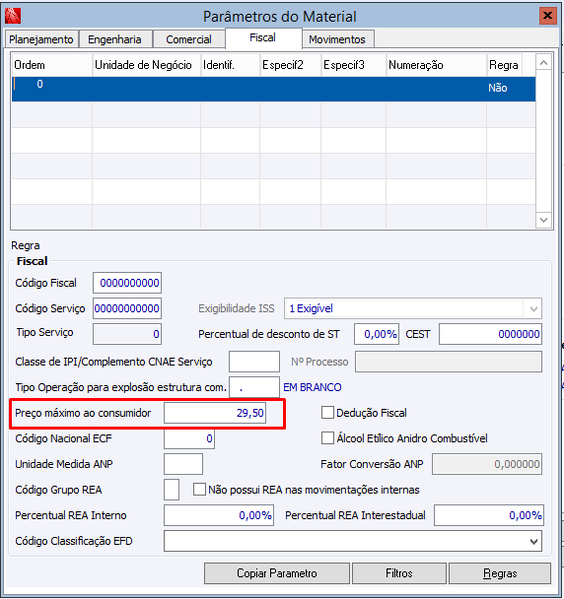The image size is (564, 599).
Task: Click the Especif3 column header
Action: pos(353,65)
